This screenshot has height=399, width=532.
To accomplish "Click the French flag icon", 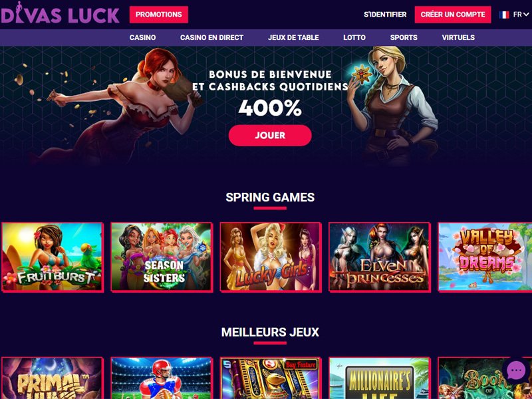I will point(504,15).
